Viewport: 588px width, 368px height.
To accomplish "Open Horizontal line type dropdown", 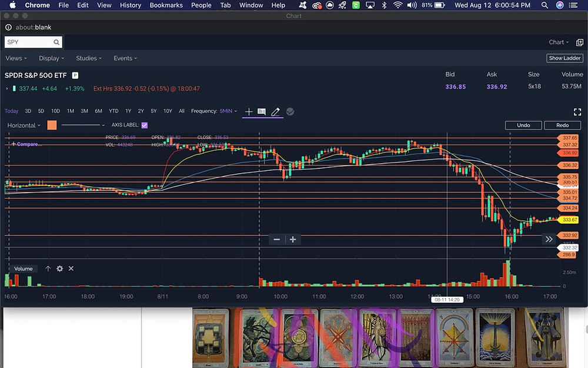I will click(x=24, y=125).
